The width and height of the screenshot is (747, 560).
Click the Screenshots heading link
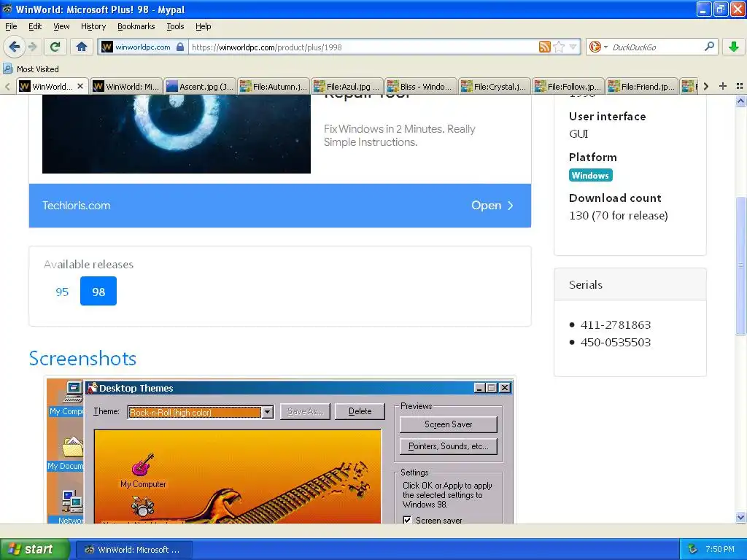click(82, 358)
